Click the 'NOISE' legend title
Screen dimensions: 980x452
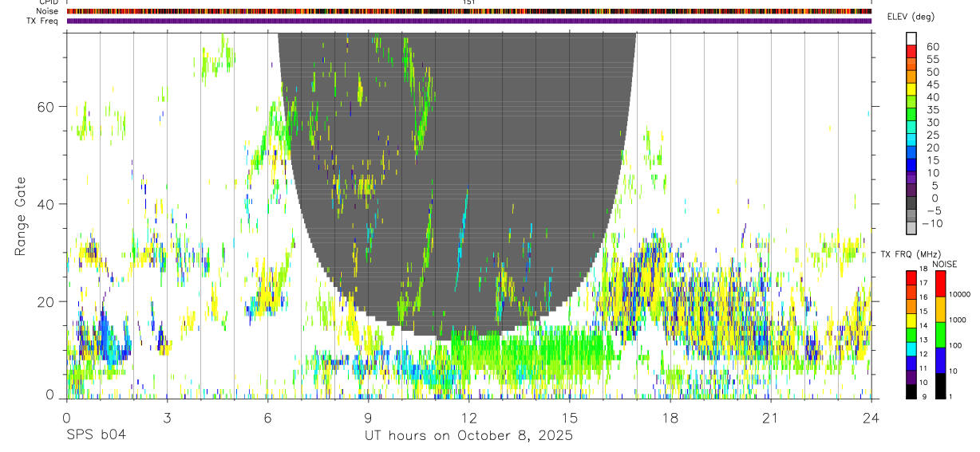[x=944, y=264]
